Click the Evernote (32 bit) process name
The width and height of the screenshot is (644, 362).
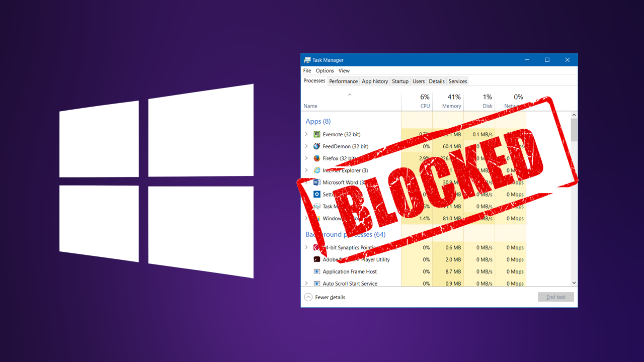pos(342,134)
